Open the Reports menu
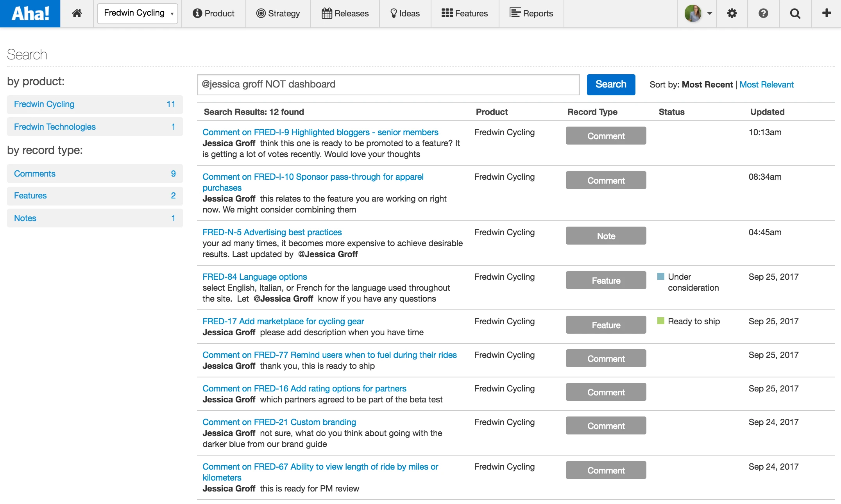 pyautogui.click(x=531, y=13)
